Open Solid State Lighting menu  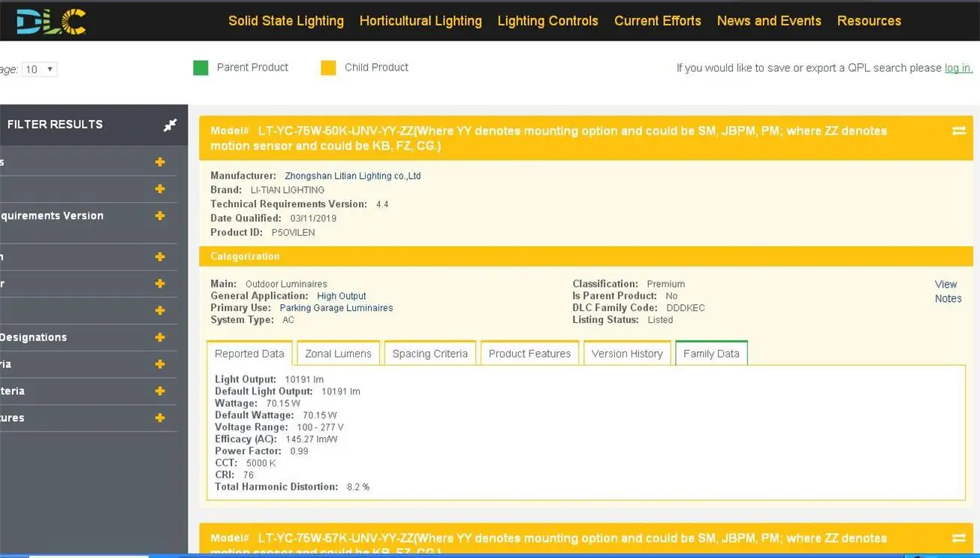[x=286, y=21]
